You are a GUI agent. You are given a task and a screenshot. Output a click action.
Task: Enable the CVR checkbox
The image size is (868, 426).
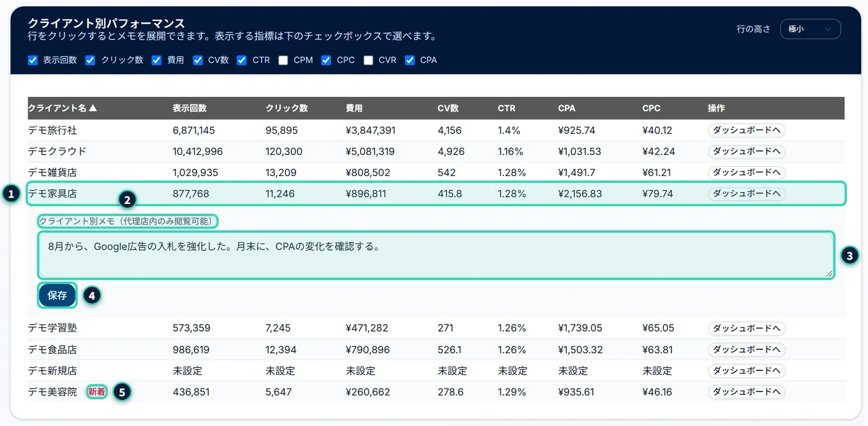[368, 60]
